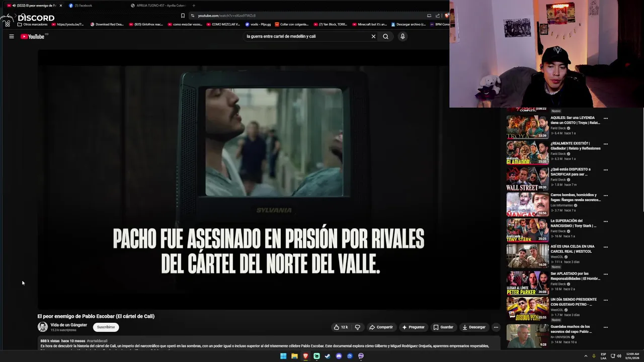Open the Descargar archivo bookmark

pyautogui.click(x=408, y=24)
